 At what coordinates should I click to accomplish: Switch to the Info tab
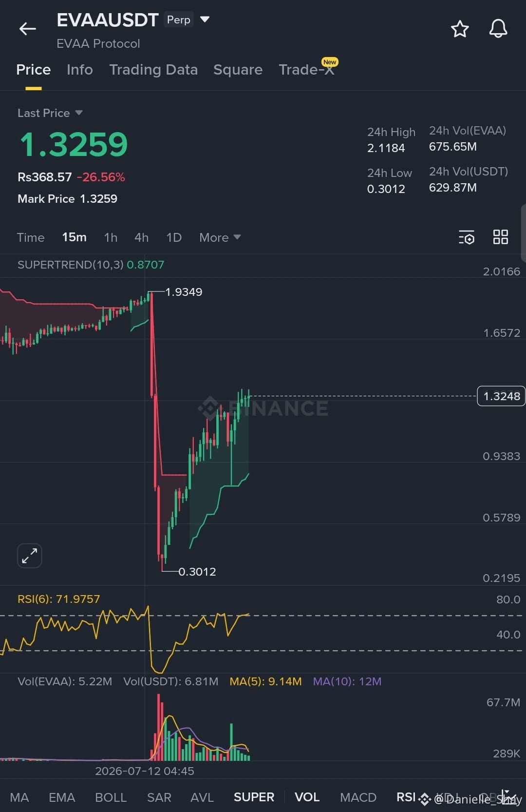(x=80, y=70)
